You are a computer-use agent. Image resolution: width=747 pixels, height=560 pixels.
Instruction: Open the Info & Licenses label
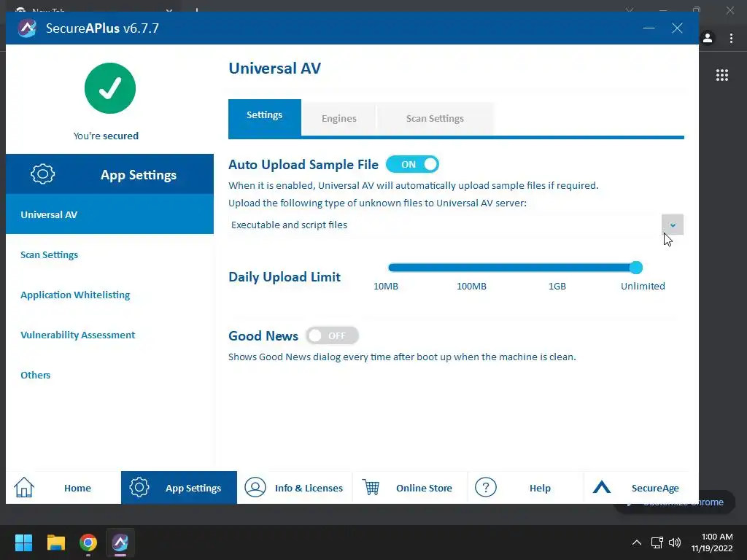(x=309, y=488)
